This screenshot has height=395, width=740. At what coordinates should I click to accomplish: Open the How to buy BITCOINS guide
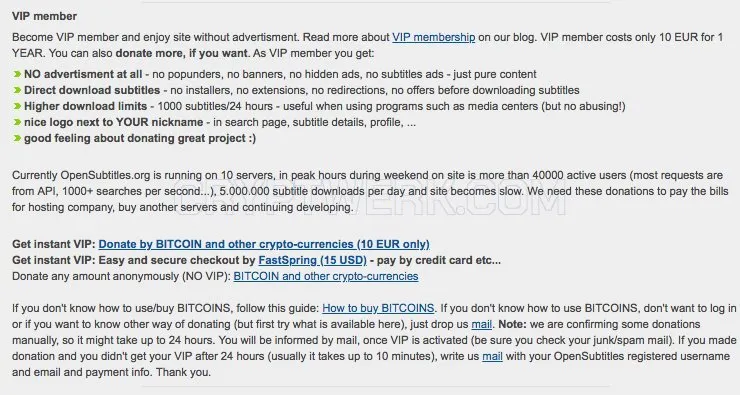(x=378, y=308)
